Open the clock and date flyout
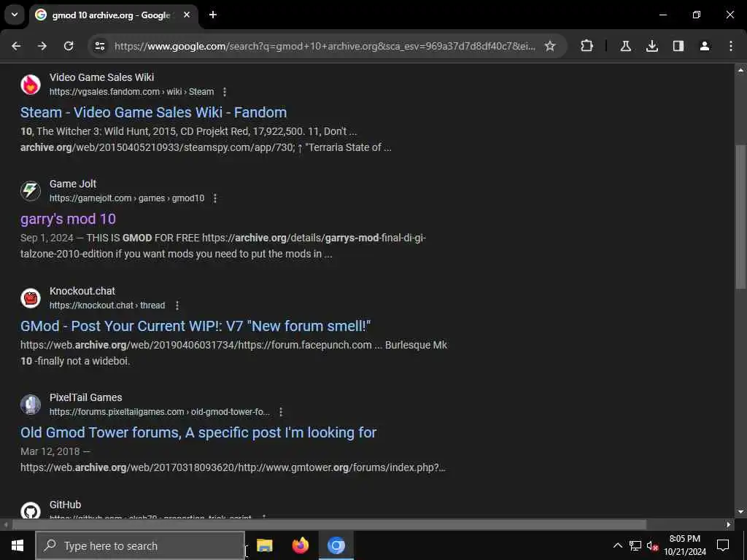 click(685, 545)
